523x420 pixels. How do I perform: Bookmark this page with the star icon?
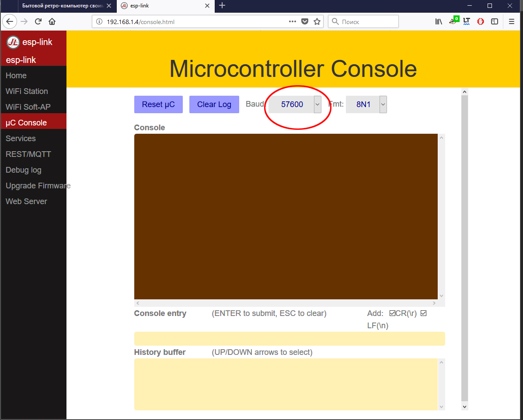317,21
